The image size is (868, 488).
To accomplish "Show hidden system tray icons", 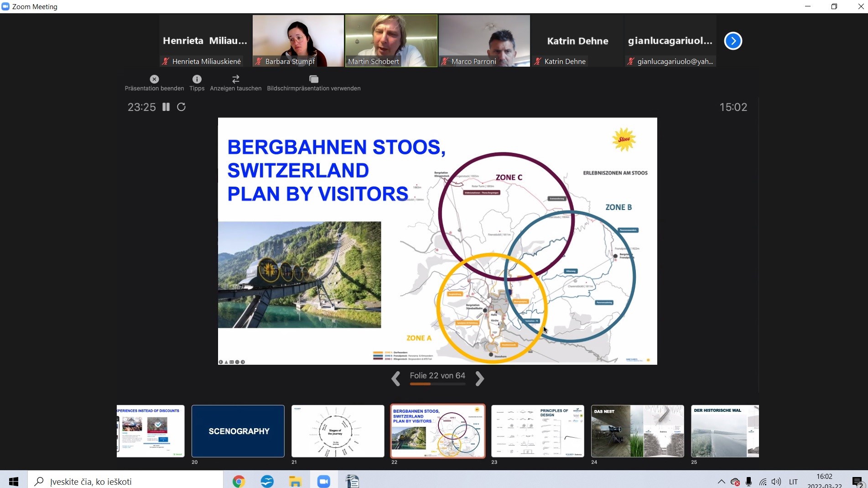I will tap(721, 482).
